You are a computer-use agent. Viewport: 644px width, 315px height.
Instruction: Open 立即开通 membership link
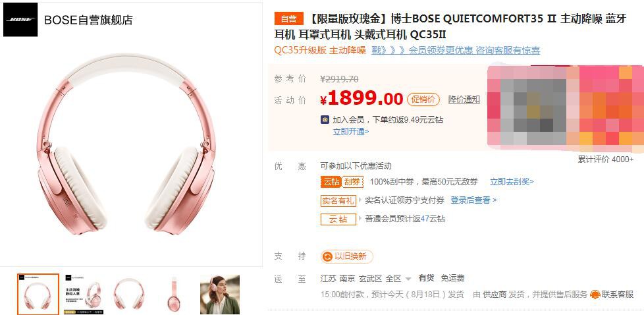[x=350, y=132]
